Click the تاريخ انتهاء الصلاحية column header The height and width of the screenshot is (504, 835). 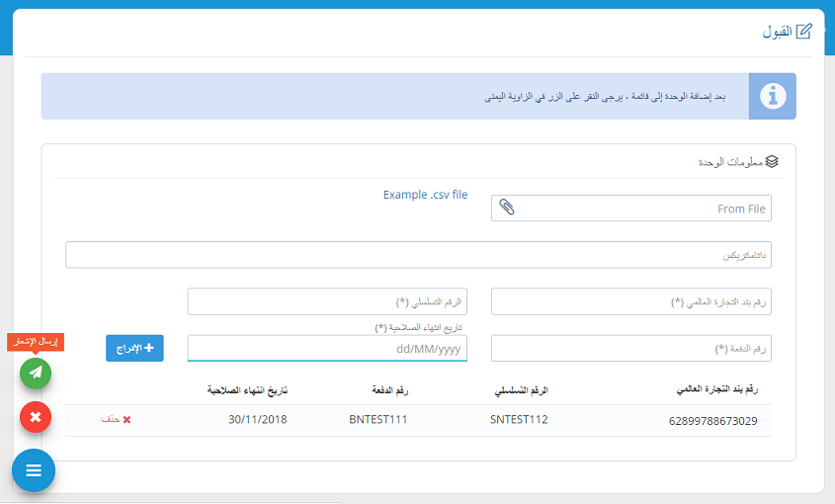pos(247,390)
